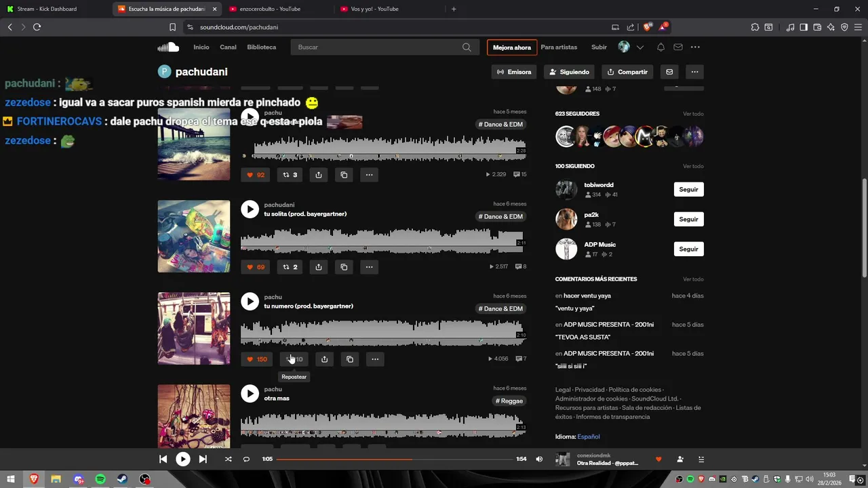868x488 pixels.
Task: Copy link for tu numero
Action: pyautogui.click(x=350, y=359)
